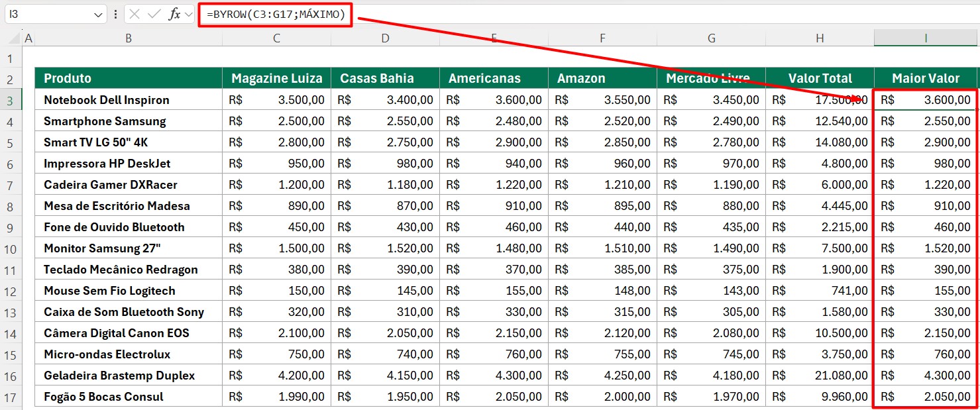Viewport: 980px width, 410px height.
Task: Click the 12.540,00 Valor Total cell
Action: click(x=820, y=121)
